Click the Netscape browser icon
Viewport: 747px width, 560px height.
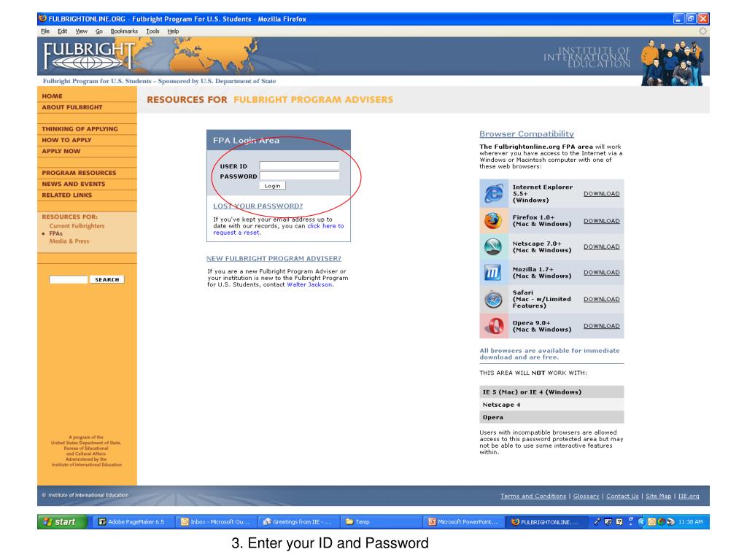[493, 246]
